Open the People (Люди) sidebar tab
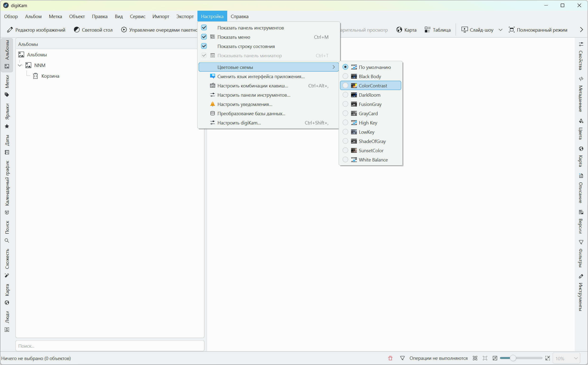 click(7, 321)
